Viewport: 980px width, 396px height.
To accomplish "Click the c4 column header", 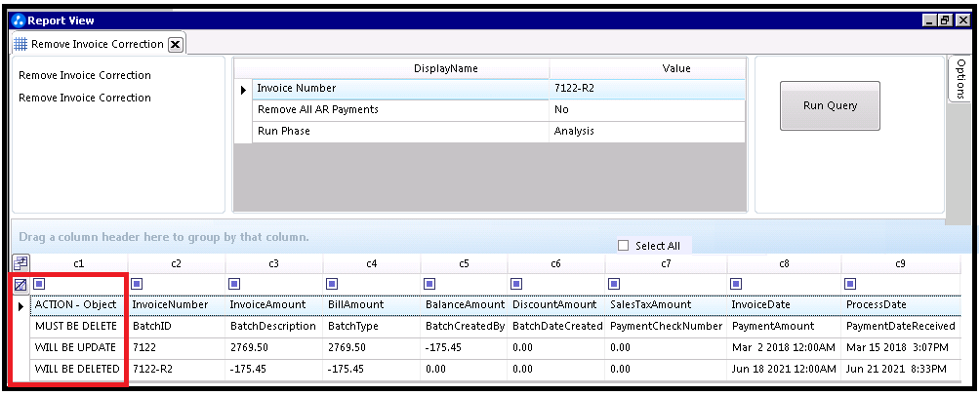I will pos(372,263).
